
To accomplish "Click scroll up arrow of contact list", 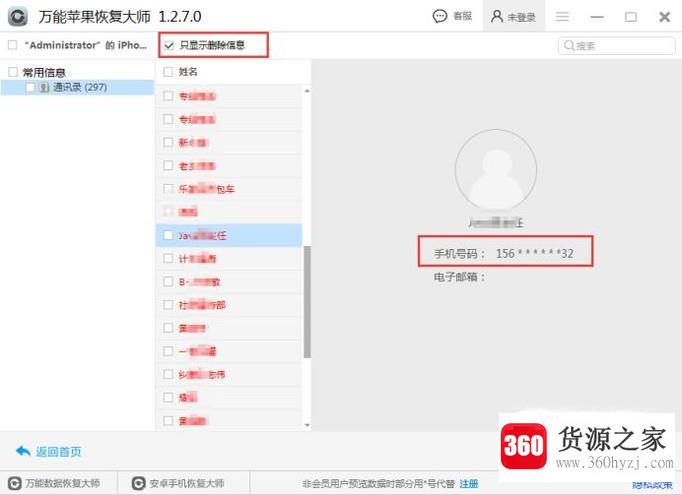I will point(307,91).
